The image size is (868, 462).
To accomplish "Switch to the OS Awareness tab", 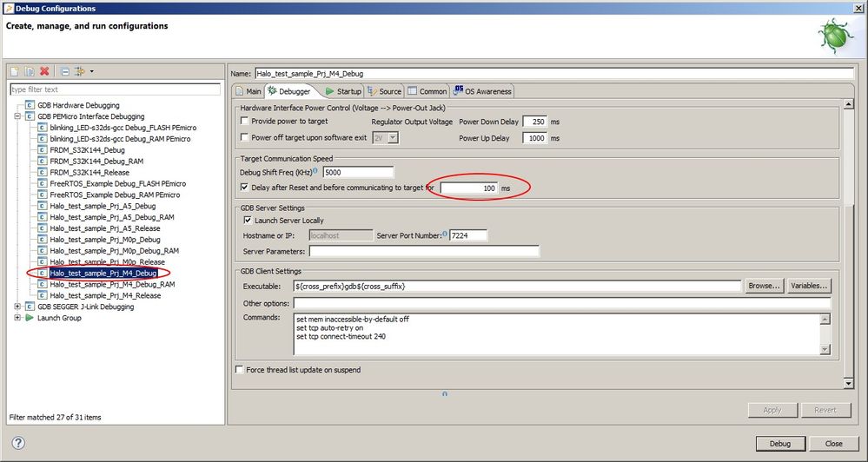I will (483, 91).
